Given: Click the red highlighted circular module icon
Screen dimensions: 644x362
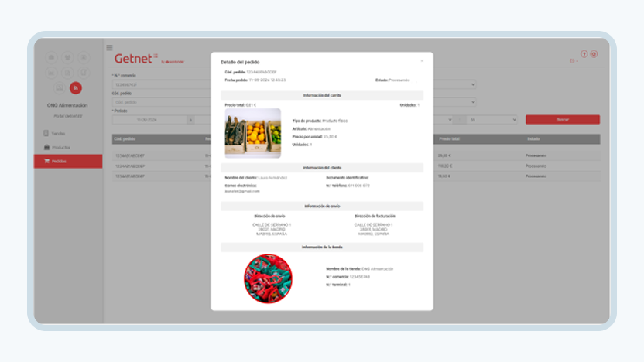Looking at the screenshot, I should 76,88.
